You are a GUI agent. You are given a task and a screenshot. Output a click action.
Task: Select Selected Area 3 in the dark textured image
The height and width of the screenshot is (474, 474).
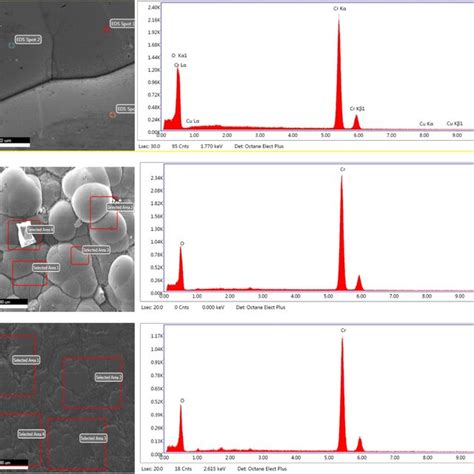(94, 438)
